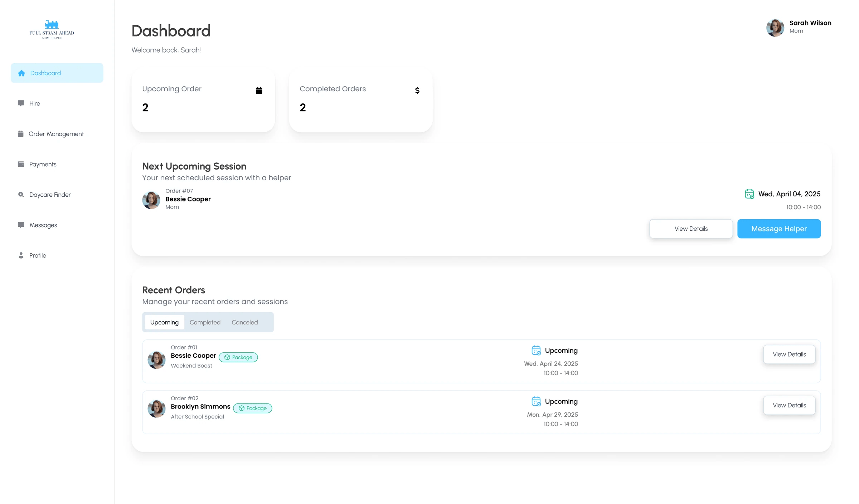Click Order #07 label
Viewport: 859px width, 504px height.
(179, 191)
